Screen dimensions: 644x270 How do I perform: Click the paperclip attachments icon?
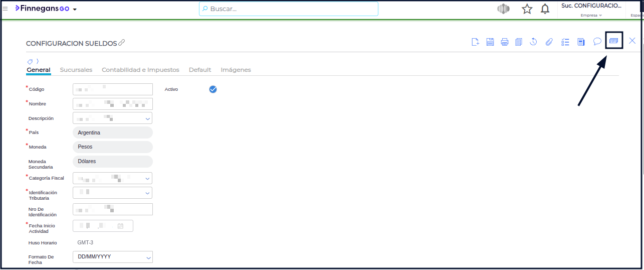click(549, 42)
